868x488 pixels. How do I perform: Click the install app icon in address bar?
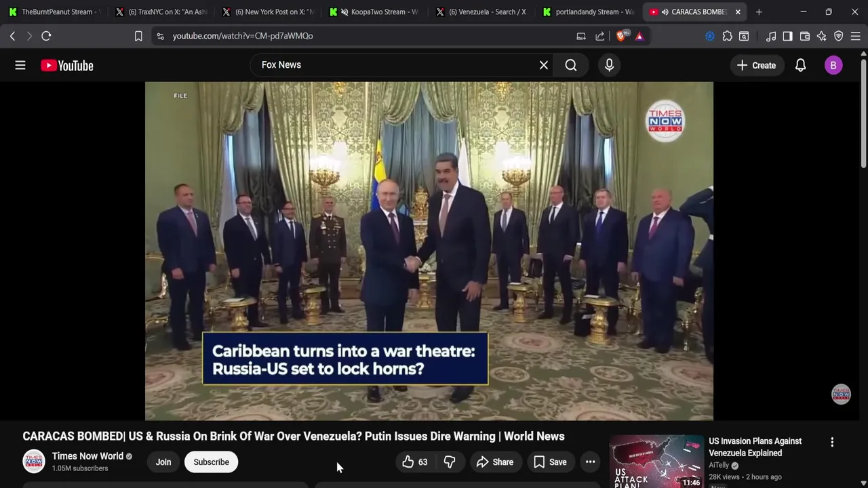[581, 36]
